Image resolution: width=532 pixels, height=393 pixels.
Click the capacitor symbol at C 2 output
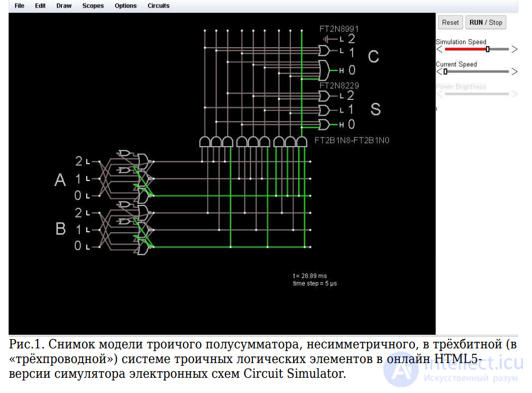tap(326, 40)
